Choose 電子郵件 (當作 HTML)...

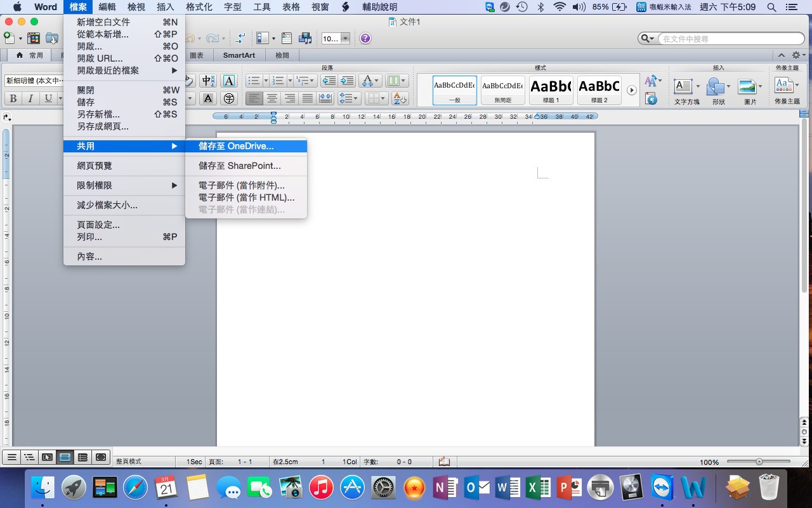(x=246, y=197)
